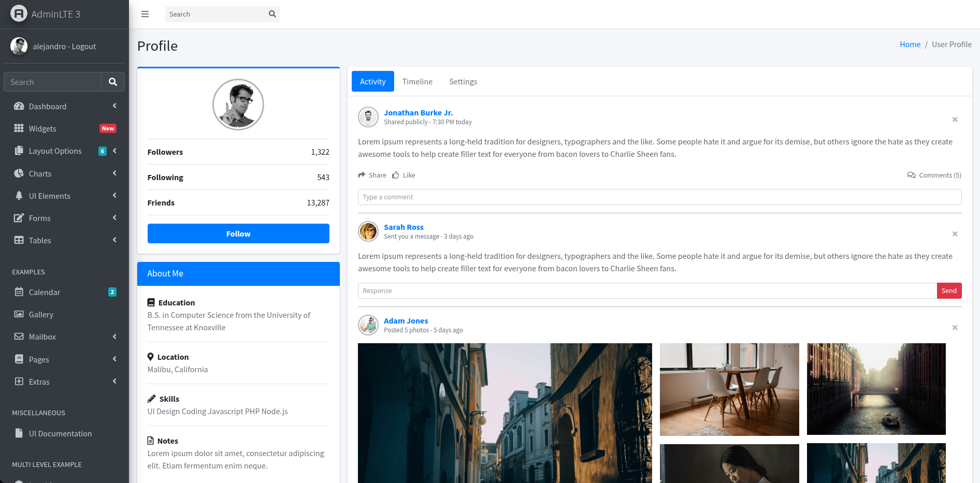This screenshot has width=980, height=483.
Task: Click the Pages book icon
Action: pos(19,359)
